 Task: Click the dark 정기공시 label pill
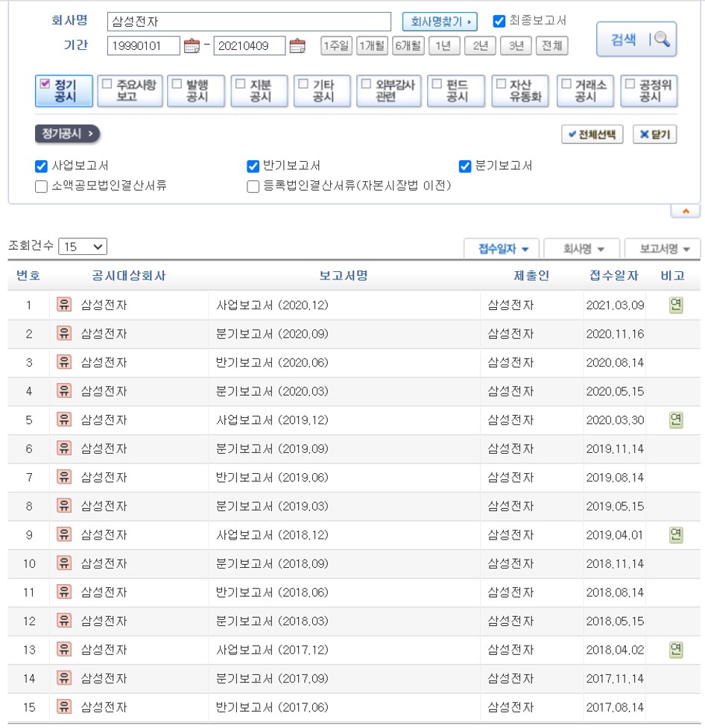click(x=67, y=133)
